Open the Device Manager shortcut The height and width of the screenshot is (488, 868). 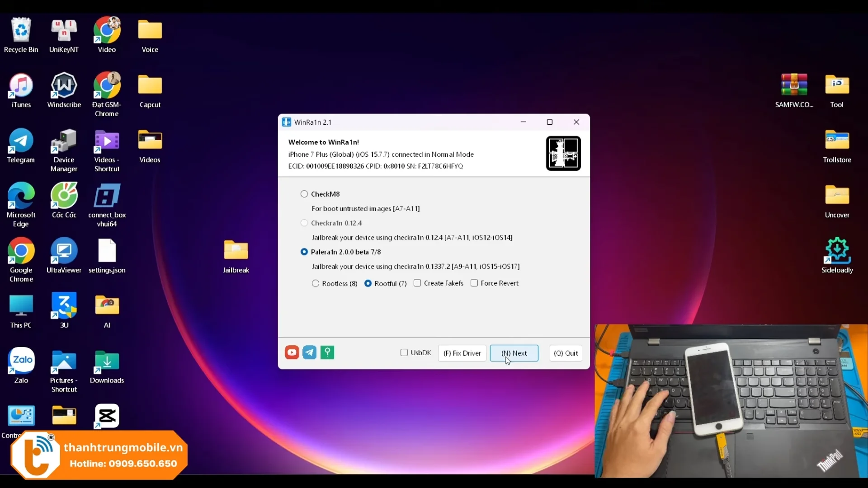64,141
